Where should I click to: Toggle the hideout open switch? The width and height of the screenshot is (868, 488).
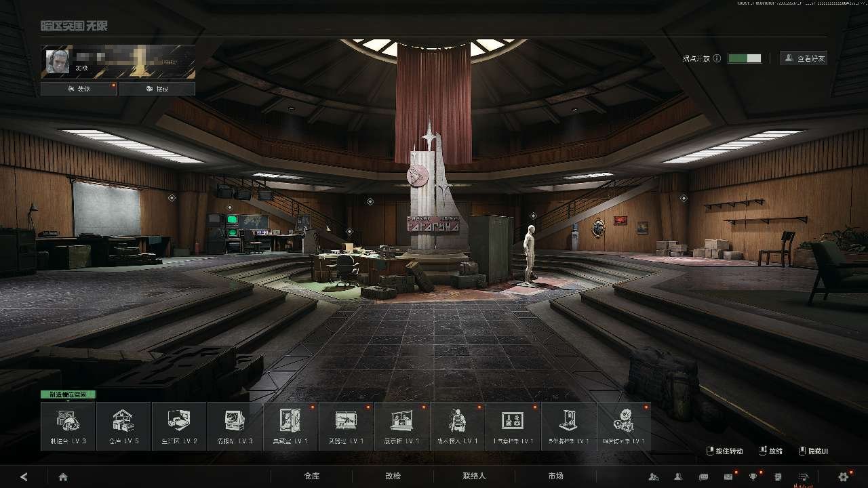click(x=745, y=58)
